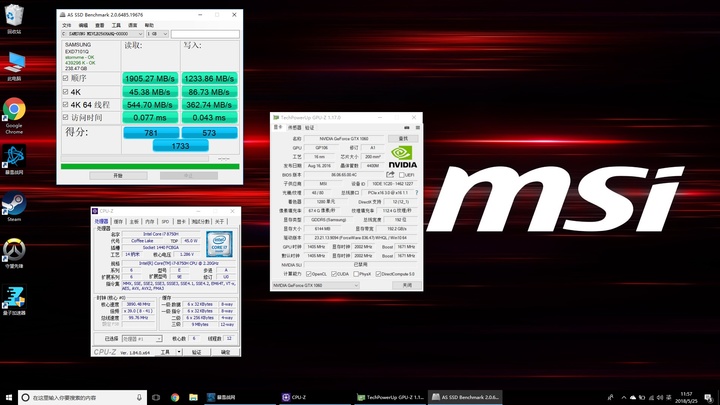720x405 pixels.
Task: Click the Intel Core i7 logo in CPU-Z
Action: coord(219,243)
